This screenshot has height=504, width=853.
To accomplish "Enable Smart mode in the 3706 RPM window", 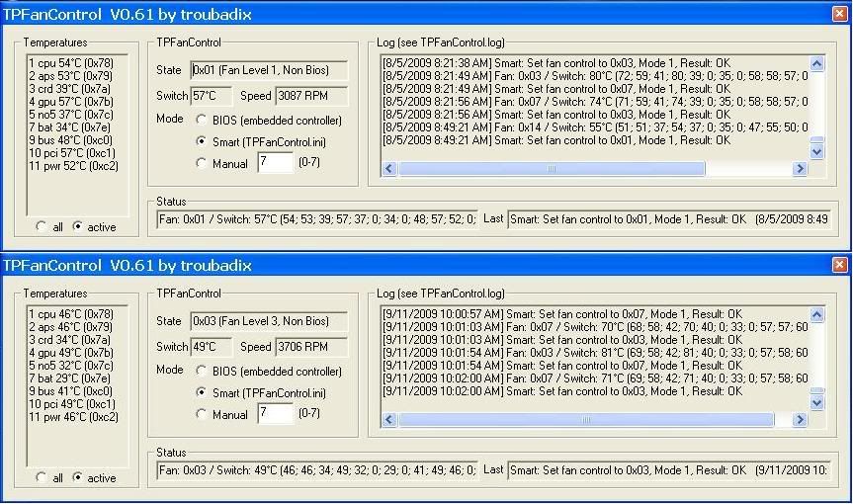I will pos(204,393).
